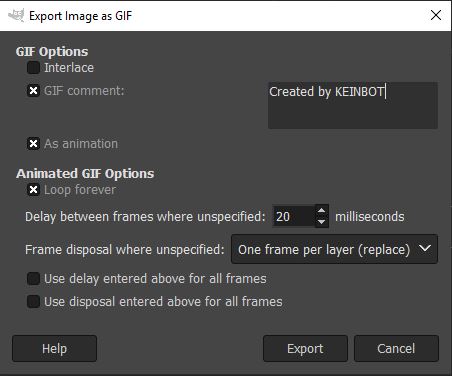Disable the Loop forever option
Image resolution: width=452 pixels, height=376 pixels.
click(x=33, y=190)
